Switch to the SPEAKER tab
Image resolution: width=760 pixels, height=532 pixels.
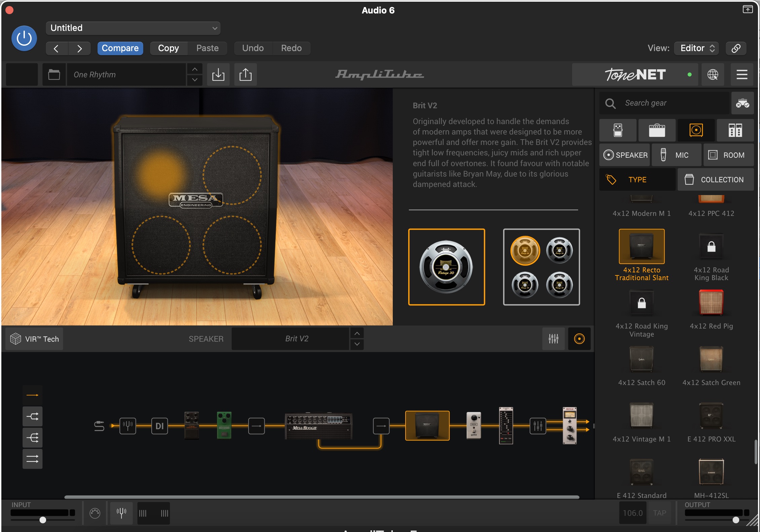625,155
